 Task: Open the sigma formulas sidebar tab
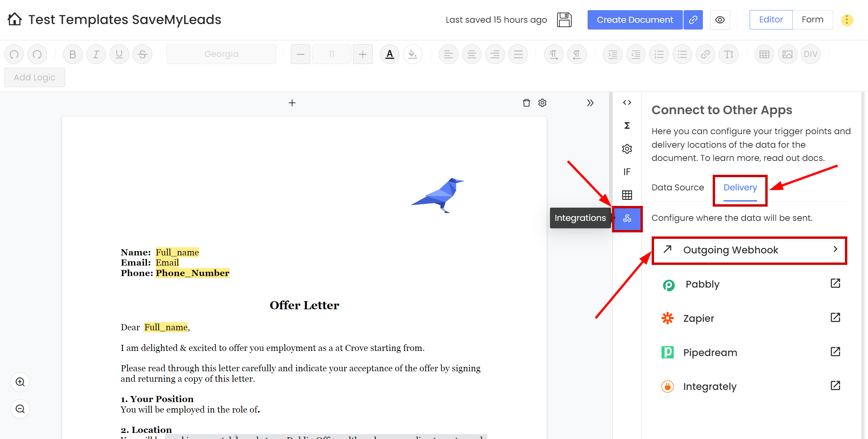tap(627, 126)
